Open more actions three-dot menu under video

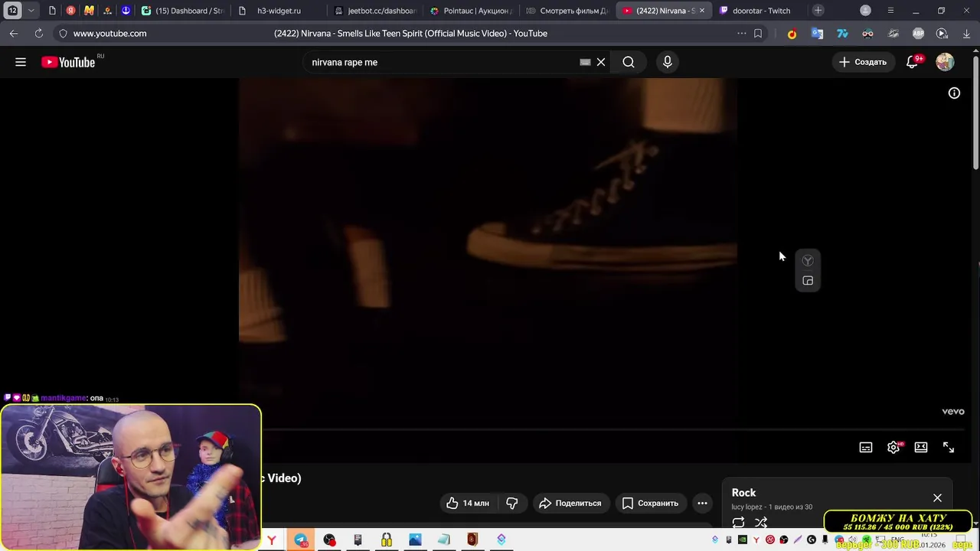point(702,503)
